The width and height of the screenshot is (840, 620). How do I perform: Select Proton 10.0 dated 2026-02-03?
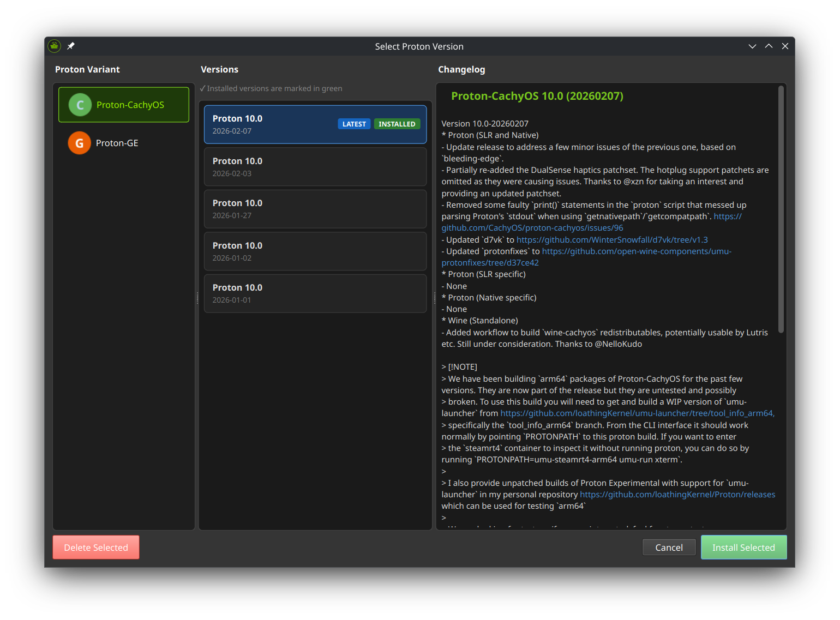click(315, 167)
